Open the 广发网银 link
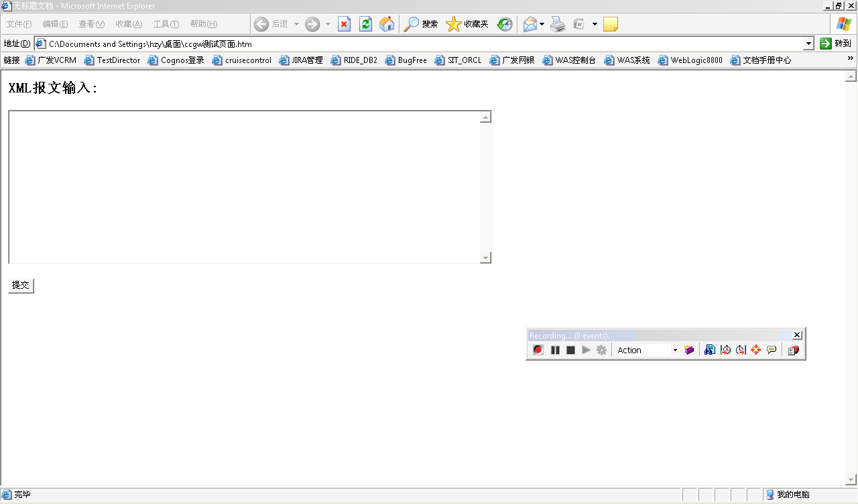The image size is (858, 504). (513, 60)
